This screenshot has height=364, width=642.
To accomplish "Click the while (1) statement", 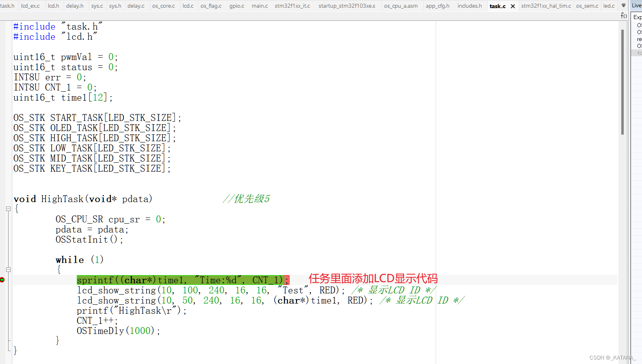I will point(80,260).
